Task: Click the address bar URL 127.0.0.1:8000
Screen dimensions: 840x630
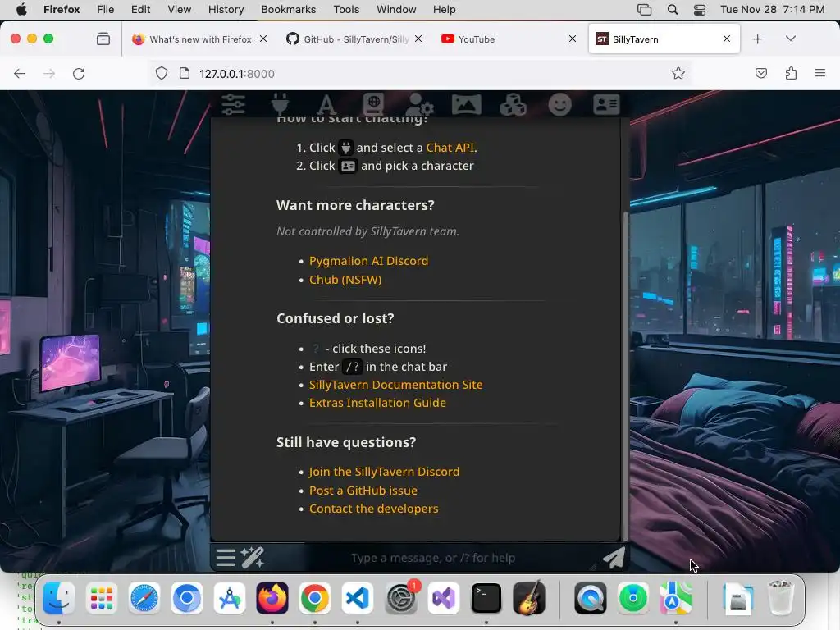Action: 237,74
